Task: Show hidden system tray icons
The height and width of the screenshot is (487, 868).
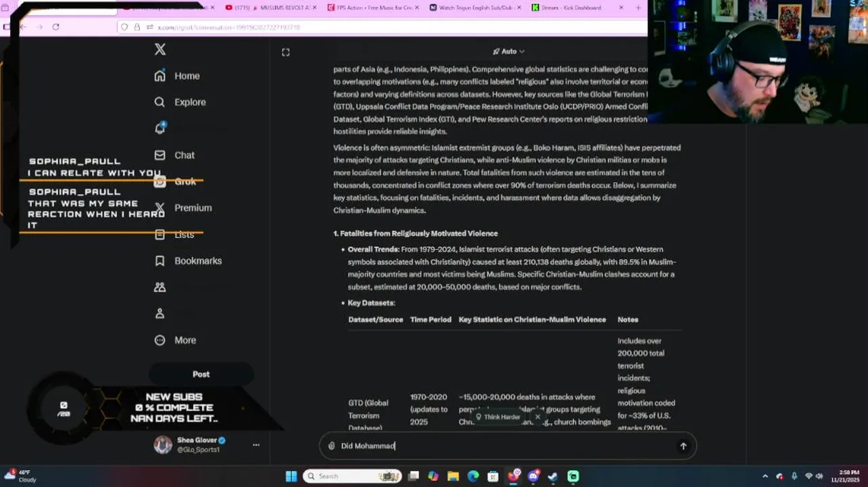Action: (x=765, y=476)
